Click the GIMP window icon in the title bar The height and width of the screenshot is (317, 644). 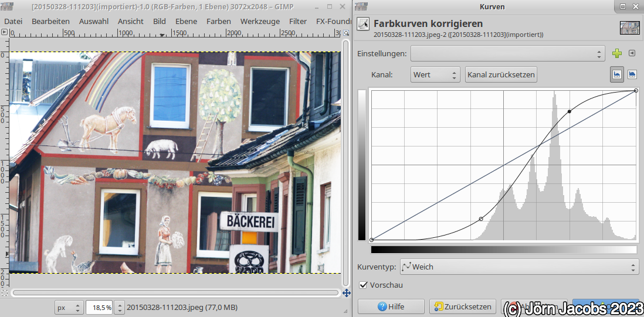pos(6,6)
